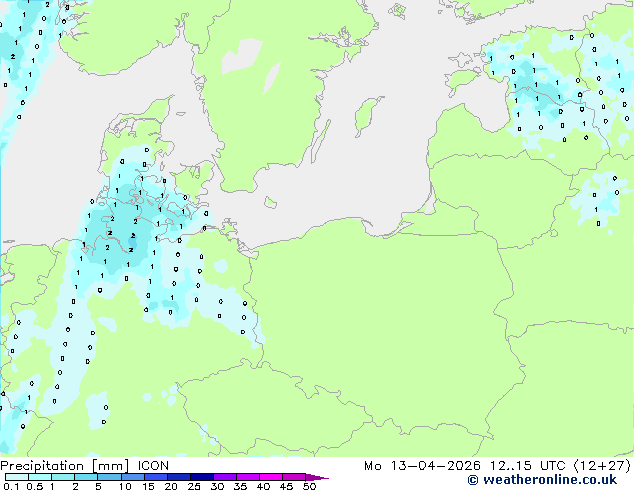Click the 15–20 mm legend color swatch
Image resolution: width=634 pixels, height=490 pixels.
(155, 477)
